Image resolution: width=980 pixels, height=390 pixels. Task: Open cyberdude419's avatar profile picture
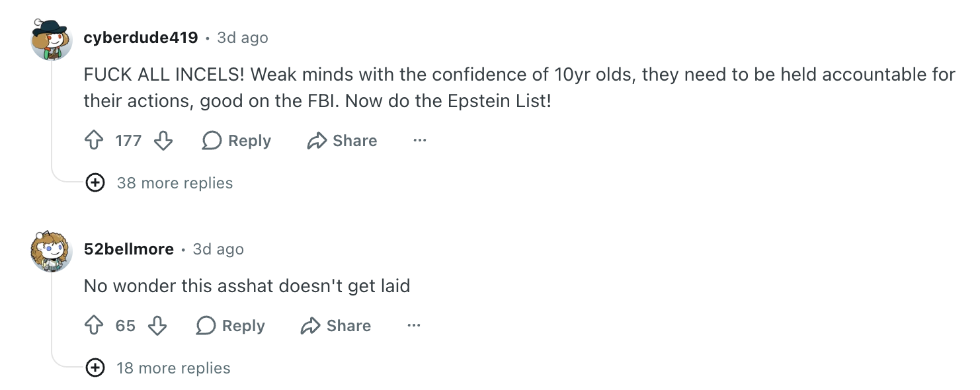[x=51, y=40]
